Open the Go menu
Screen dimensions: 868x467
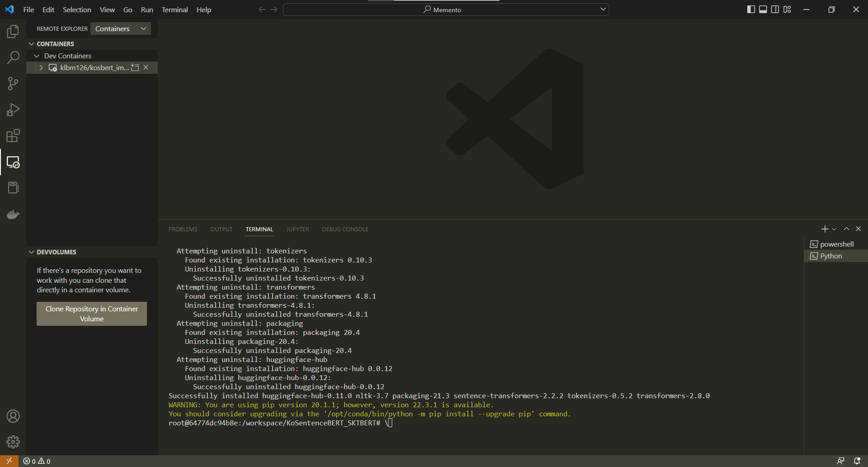tap(128, 10)
